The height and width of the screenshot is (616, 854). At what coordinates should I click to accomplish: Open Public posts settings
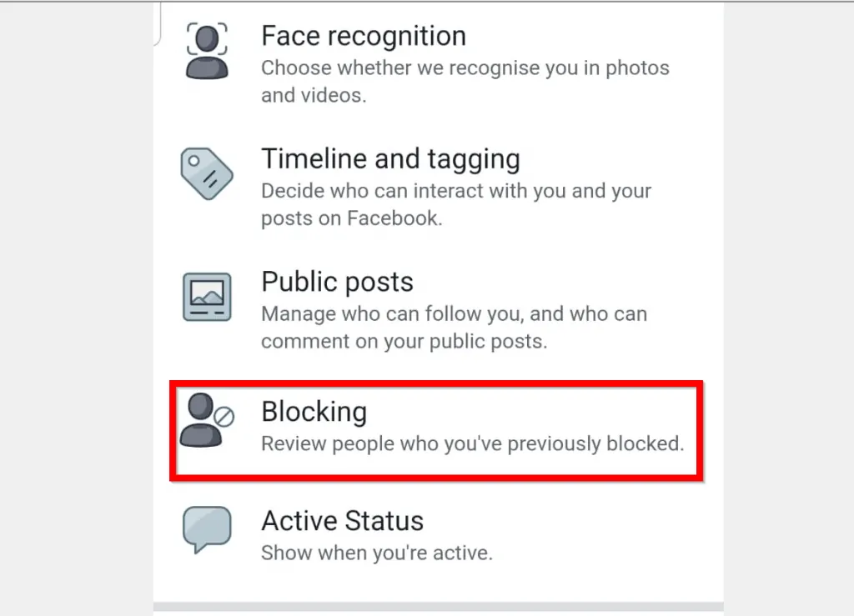[x=337, y=282]
